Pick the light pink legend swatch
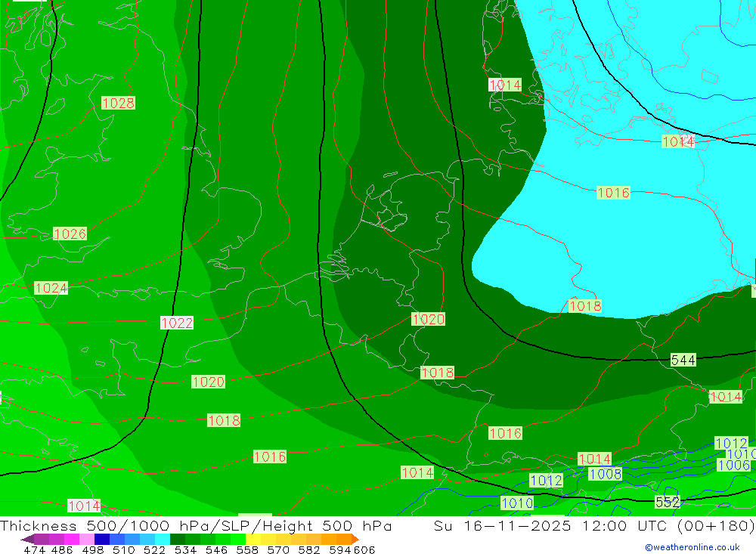Screen dimensions: 756x554 click(87, 539)
